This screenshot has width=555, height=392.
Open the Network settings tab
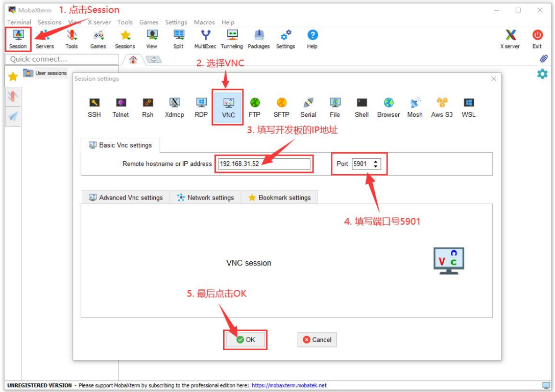tap(206, 198)
